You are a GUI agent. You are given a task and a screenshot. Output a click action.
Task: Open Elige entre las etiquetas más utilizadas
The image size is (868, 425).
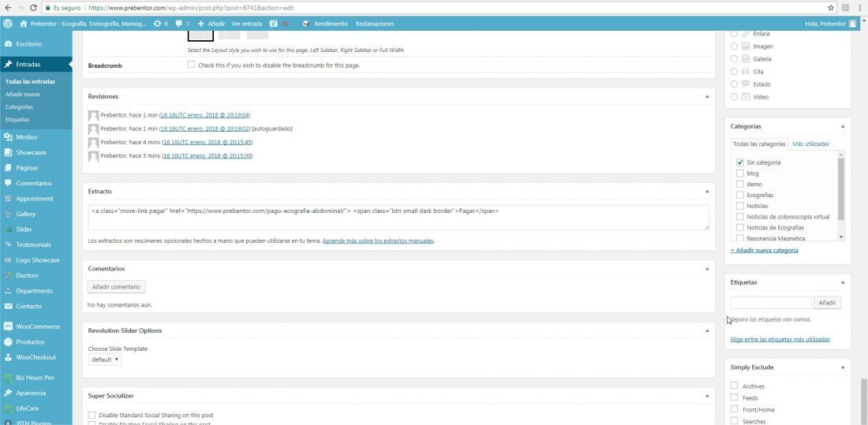pos(780,339)
